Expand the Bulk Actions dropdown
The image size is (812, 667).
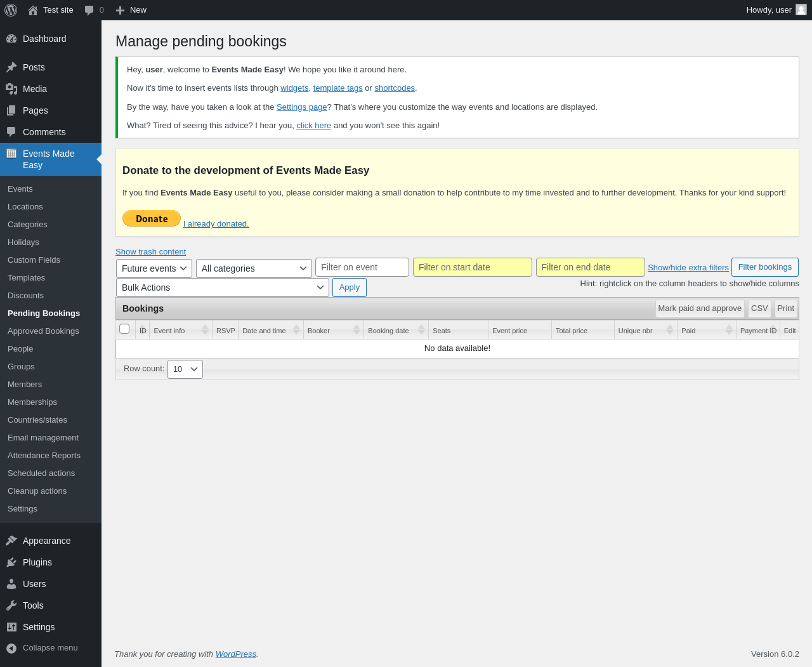[x=223, y=287]
